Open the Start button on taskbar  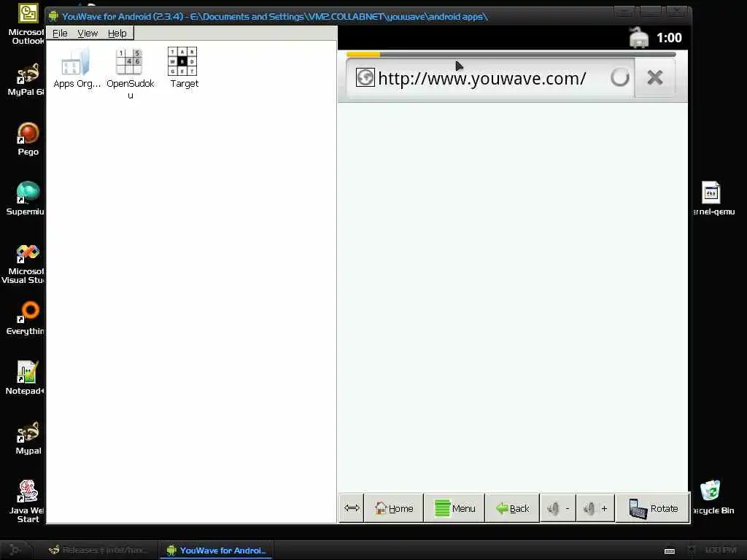coord(15,550)
